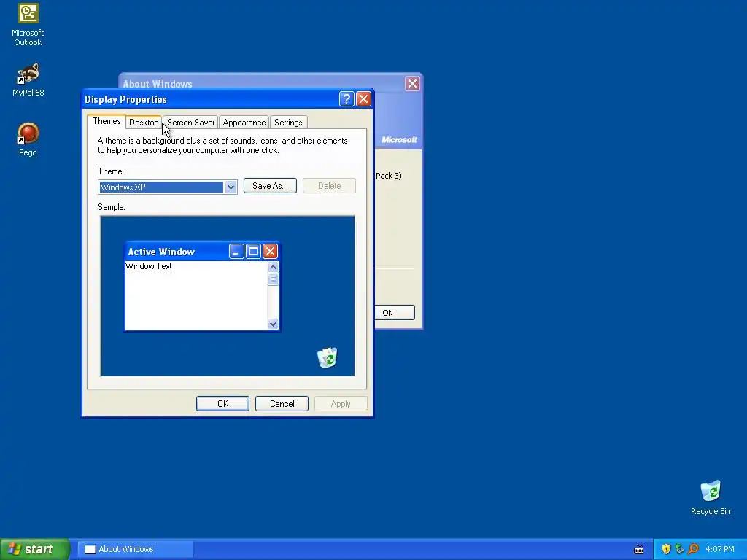Viewport: 747px width, 560px height.
Task: Select the Recycle Bin desktop icon
Action: tap(711, 497)
